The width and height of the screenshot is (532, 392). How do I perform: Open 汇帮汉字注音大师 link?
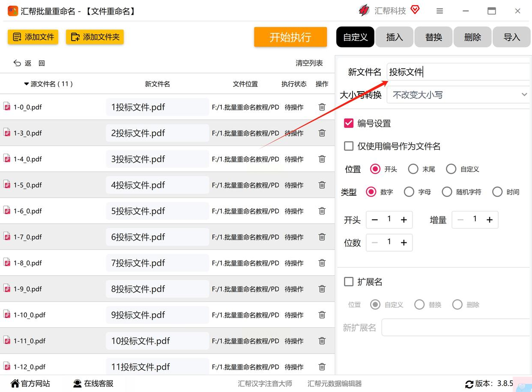pyautogui.click(x=265, y=383)
